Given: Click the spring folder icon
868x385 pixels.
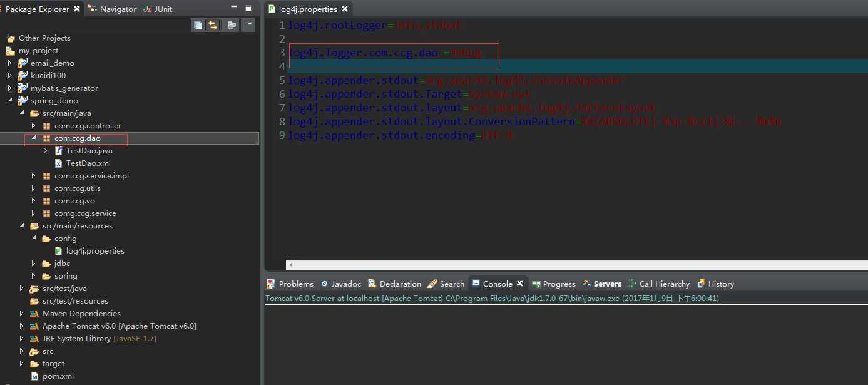Looking at the screenshot, I should [x=46, y=275].
